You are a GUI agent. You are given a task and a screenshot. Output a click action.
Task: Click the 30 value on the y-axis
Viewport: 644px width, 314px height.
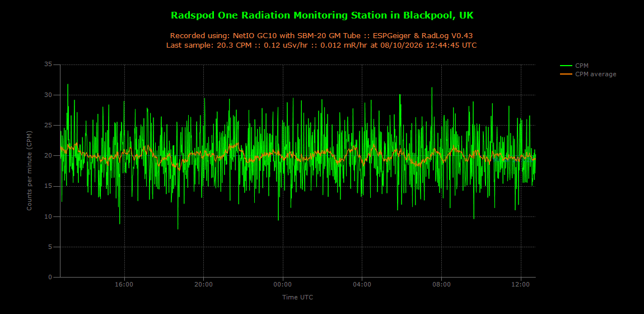coord(49,95)
